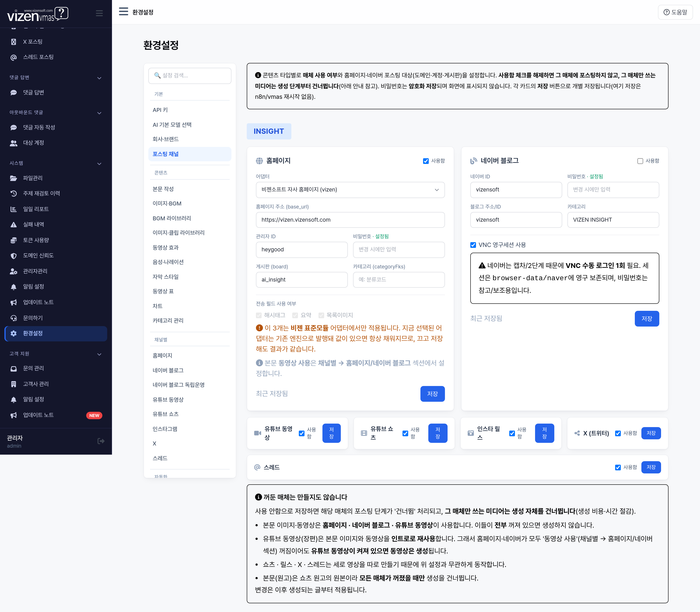
Task: Click the 카테고리 field with VIZEN INSIGHT
Action: (x=613, y=220)
